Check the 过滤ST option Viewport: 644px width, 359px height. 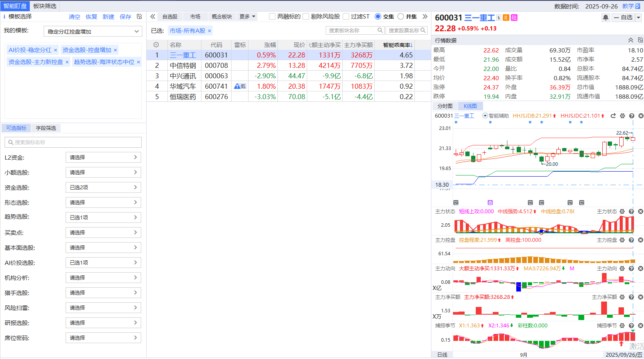(346, 17)
